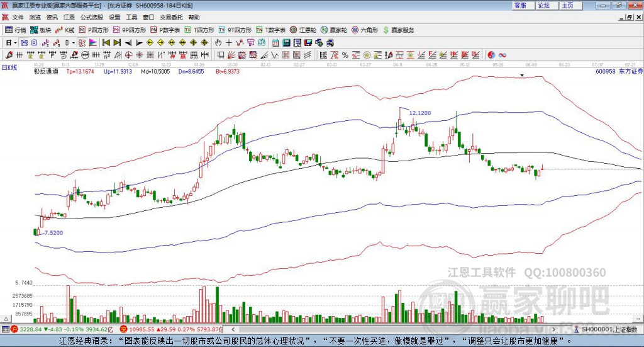Viewport: 644px width, 347px height.
Task: Open the 浏览 menu
Action: point(35,17)
